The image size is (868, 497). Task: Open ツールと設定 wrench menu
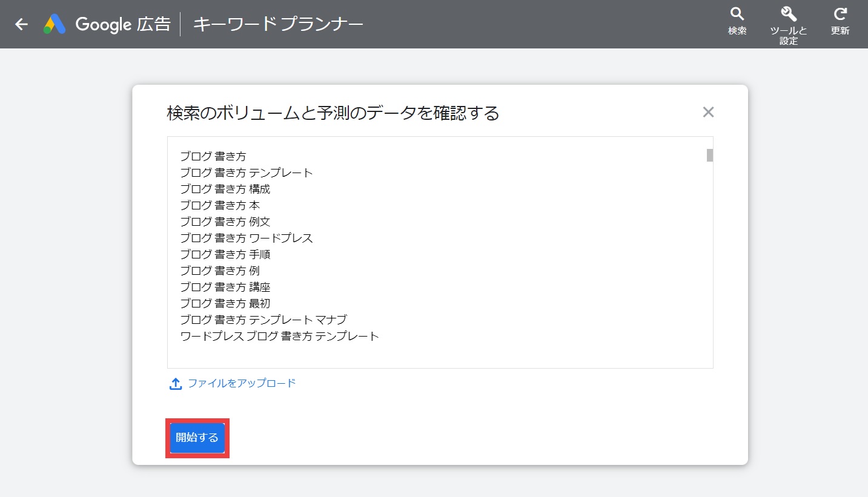[x=789, y=26]
